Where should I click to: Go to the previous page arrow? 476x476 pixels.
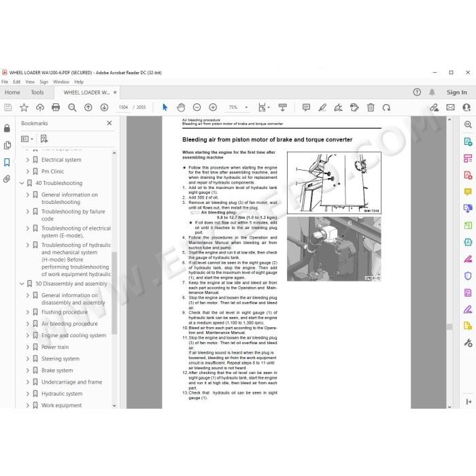(x=88, y=107)
